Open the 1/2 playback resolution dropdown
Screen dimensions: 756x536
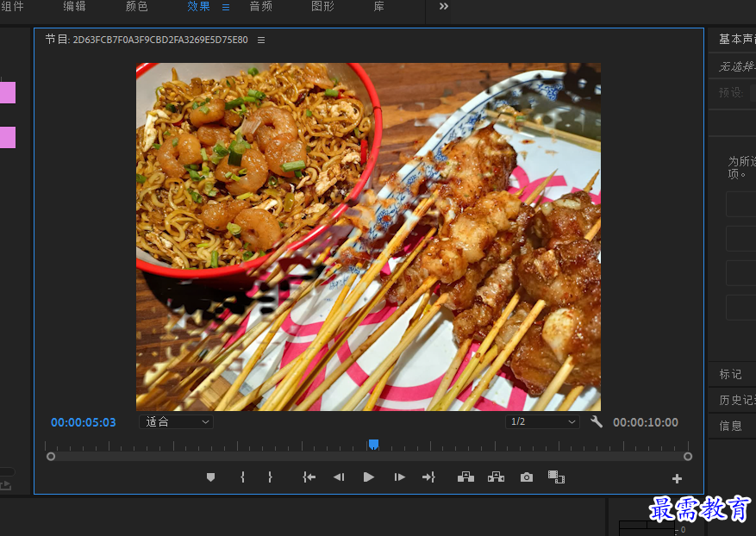pyautogui.click(x=542, y=421)
